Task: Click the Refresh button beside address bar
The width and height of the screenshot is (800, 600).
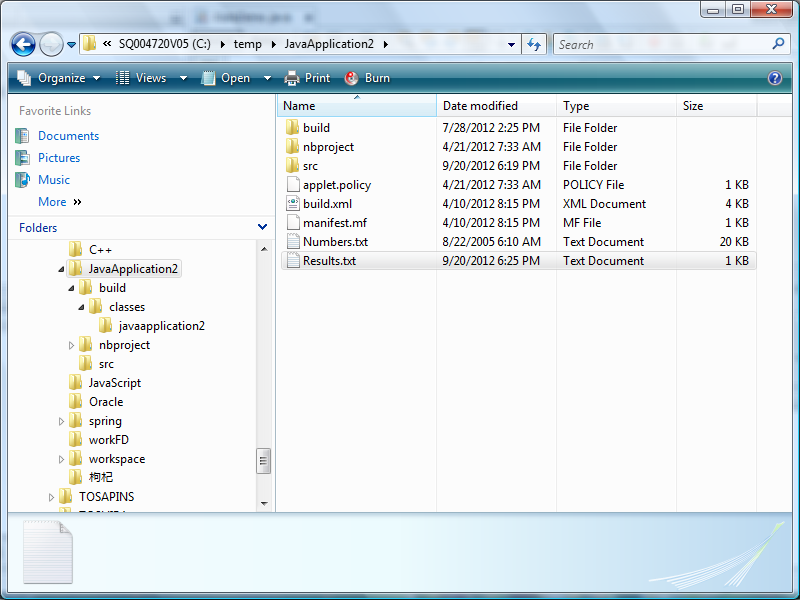Action: pos(534,44)
